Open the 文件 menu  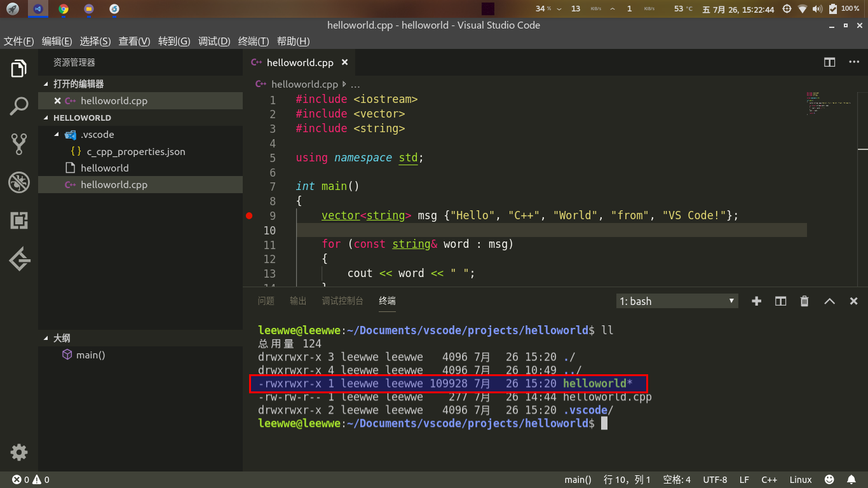pyautogui.click(x=18, y=41)
